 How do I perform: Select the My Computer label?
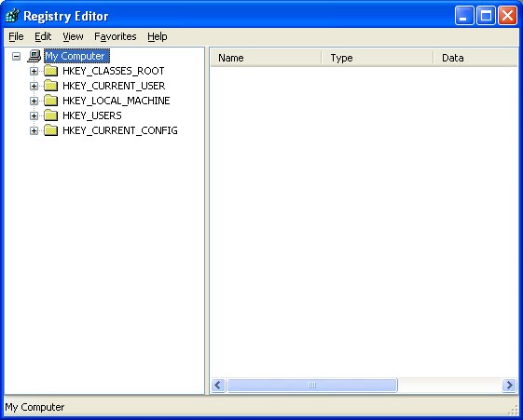(76, 56)
